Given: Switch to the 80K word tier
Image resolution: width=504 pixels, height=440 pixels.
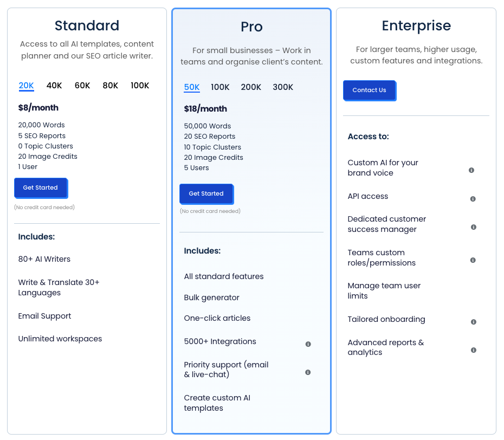Looking at the screenshot, I should click(111, 86).
